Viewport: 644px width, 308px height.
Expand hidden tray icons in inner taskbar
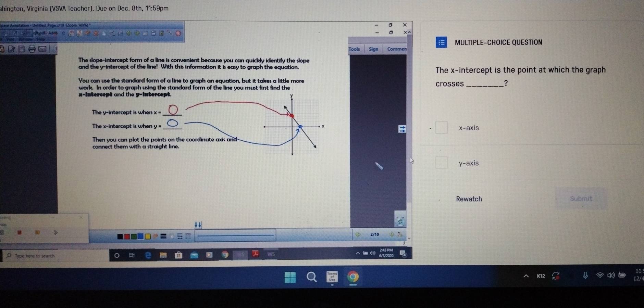(x=358, y=253)
